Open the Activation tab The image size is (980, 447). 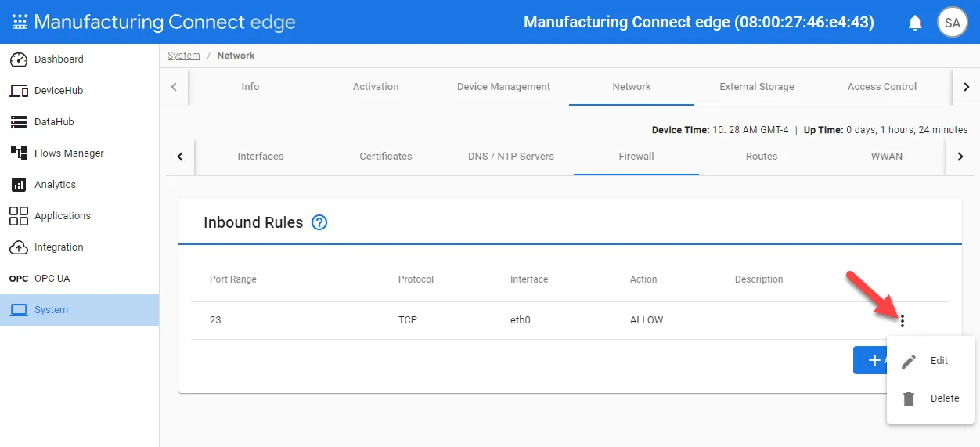[376, 87]
